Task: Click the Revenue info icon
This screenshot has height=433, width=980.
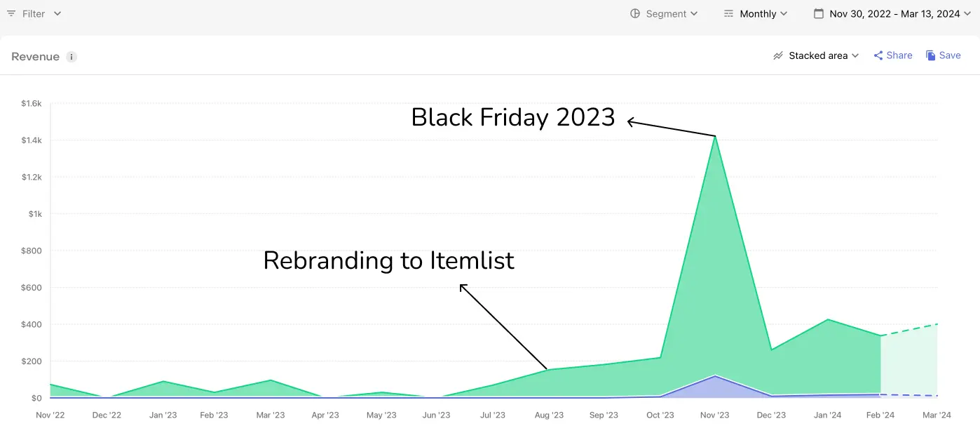Action: (72, 57)
